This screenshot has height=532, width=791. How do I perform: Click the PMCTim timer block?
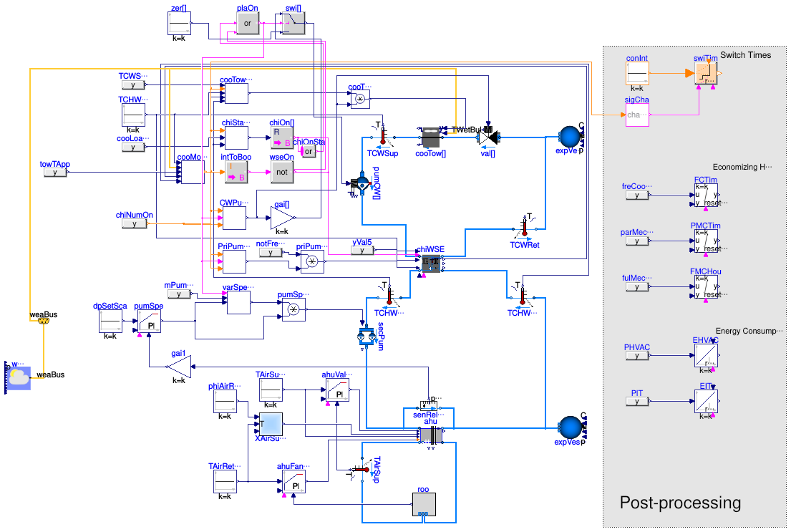click(x=707, y=241)
